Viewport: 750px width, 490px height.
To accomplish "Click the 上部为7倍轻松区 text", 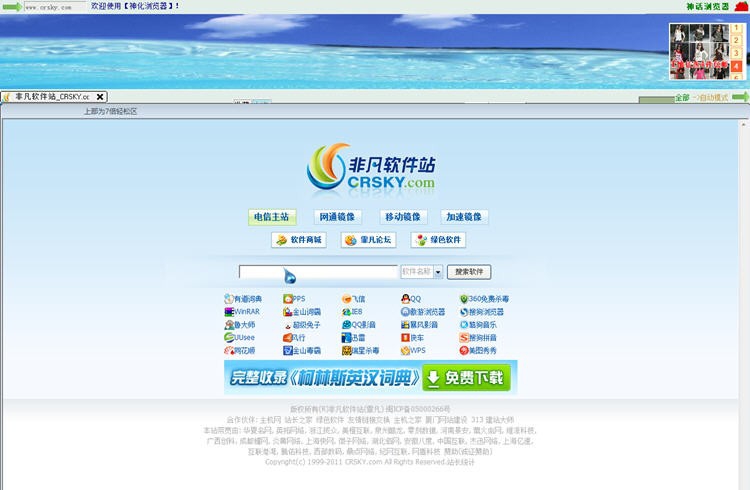I will point(110,111).
